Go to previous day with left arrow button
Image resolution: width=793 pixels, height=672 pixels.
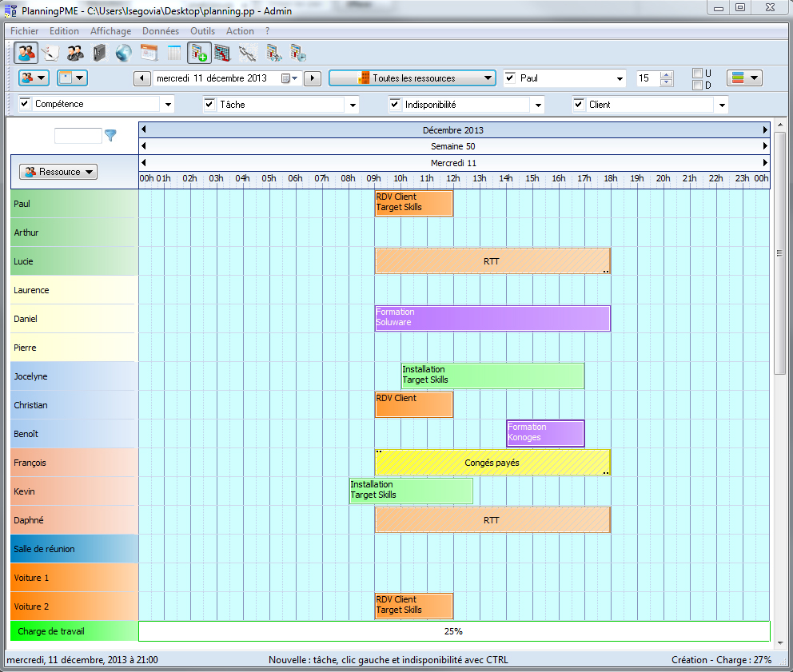coord(141,78)
